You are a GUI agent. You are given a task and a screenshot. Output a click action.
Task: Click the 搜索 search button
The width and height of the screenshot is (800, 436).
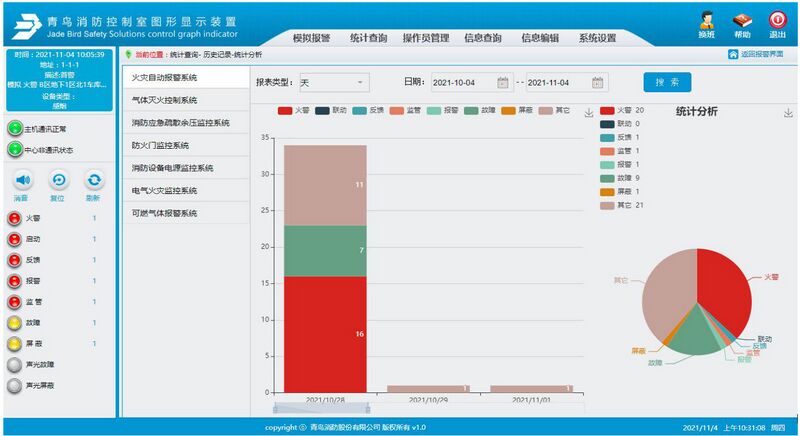tap(667, 82)
